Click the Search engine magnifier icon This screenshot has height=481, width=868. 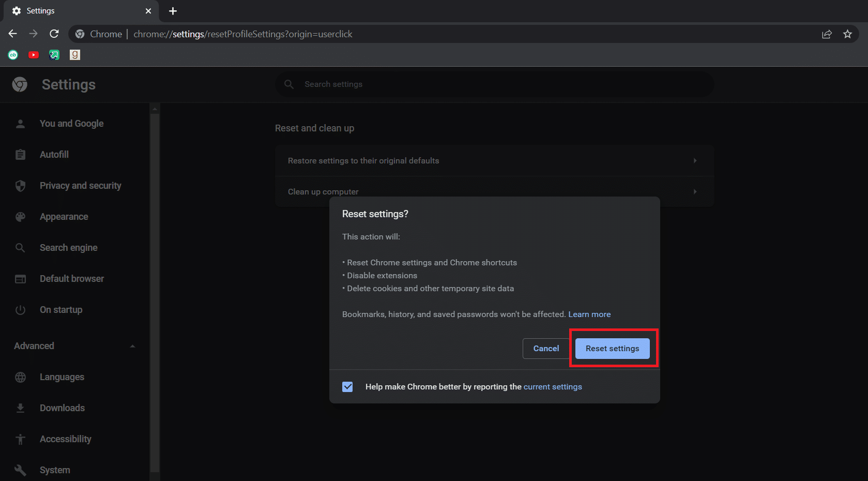[20, 248]
